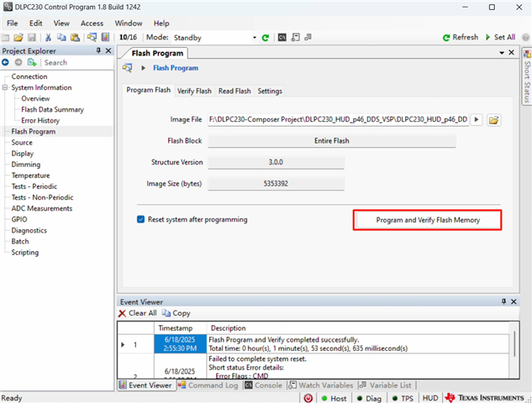Screen dimensions: 532x403
Task: Copy events from Event Viewer
Action: pos(176,313)
